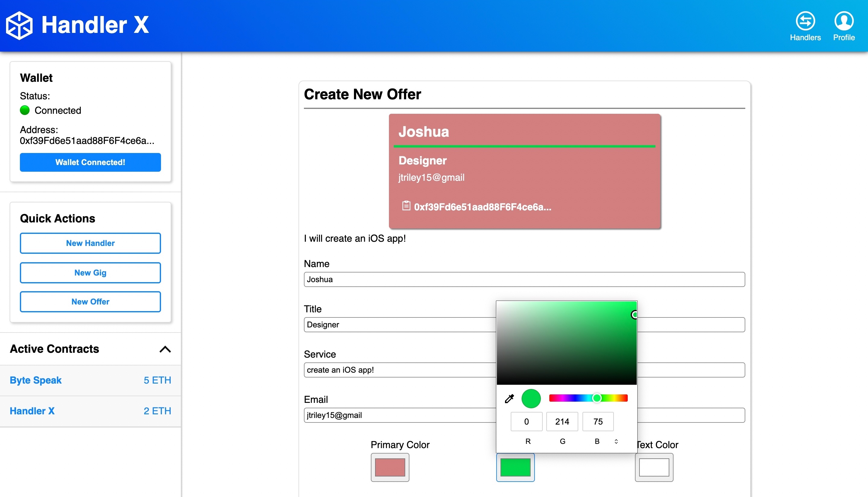Viewport: 868px width, 497px height.
Task: Click the green secondary color swatch
Action: [x=515, y=467]
